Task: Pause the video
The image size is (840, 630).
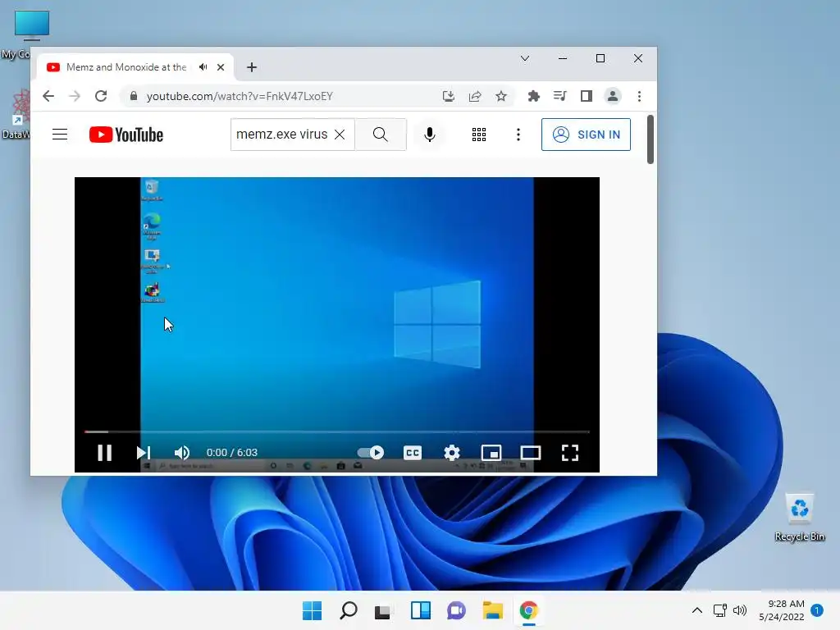Action: point(104,453)
